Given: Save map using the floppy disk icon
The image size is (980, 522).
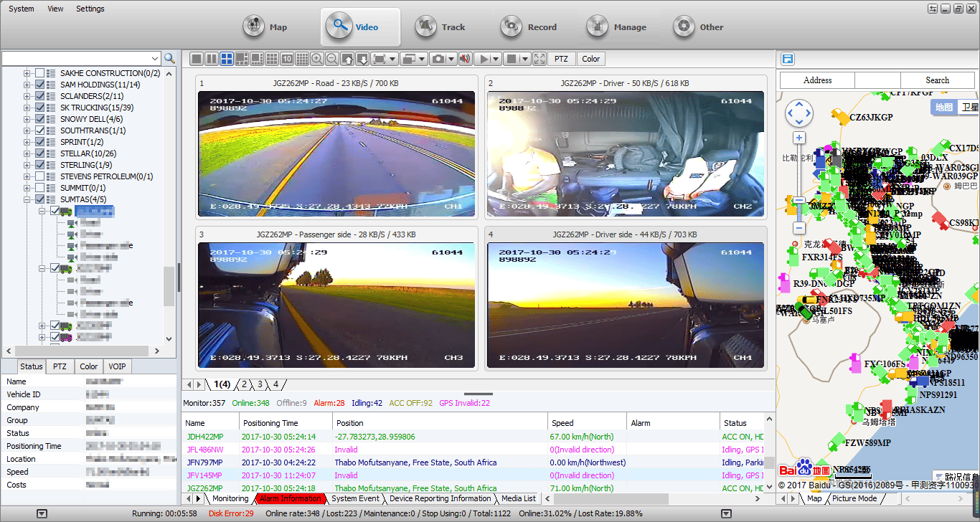Looking at the screenshot, I should pyautogui.click(x=787, y=59).
